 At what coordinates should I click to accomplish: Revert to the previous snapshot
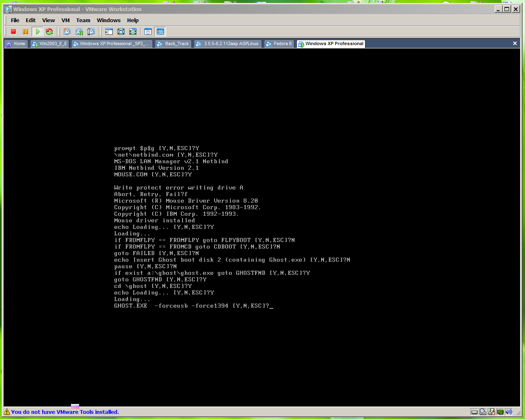tap(79, 32)
